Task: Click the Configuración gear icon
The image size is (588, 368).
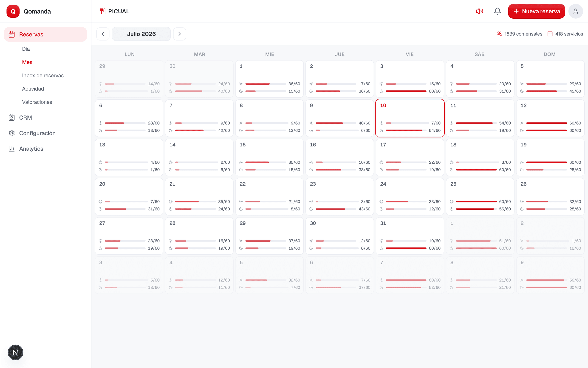Action: click(x=12, y=133)
